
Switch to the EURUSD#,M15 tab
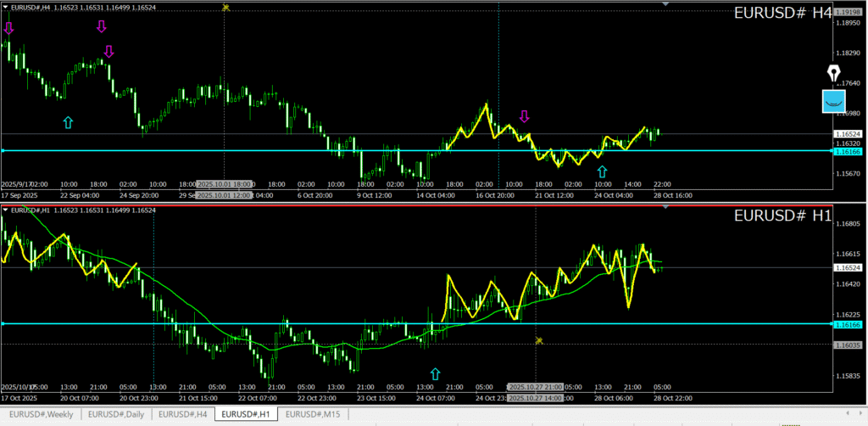[x=313, y=414]
